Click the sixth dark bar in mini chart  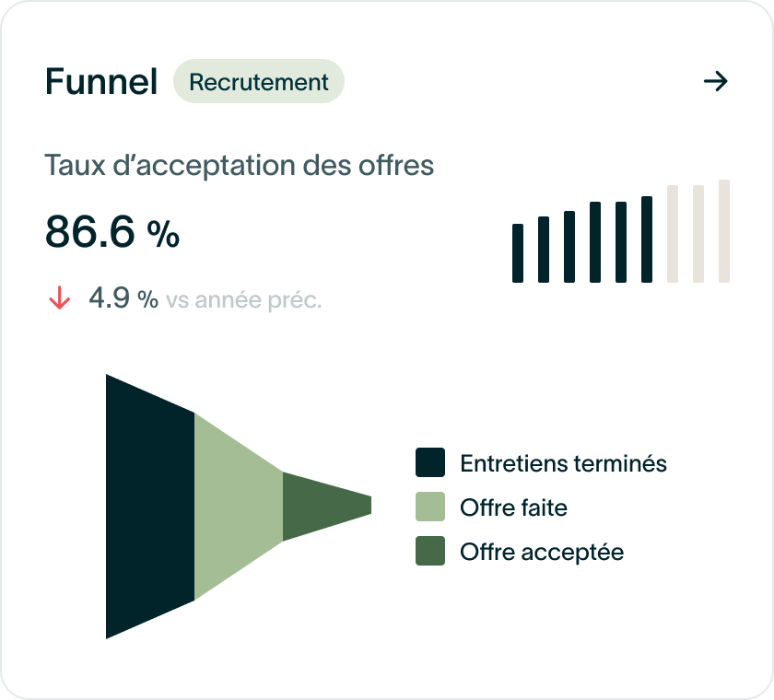pyautogui.click(x=647, y=239)
